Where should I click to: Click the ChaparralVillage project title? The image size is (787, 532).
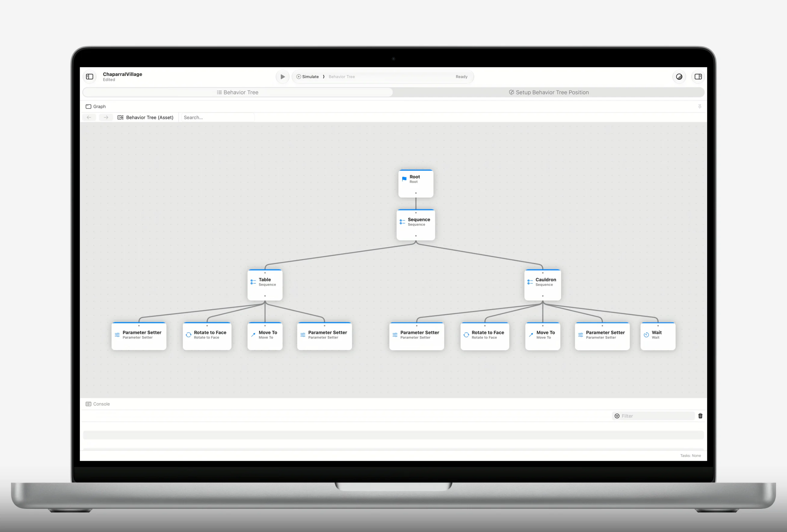(122, 74)
